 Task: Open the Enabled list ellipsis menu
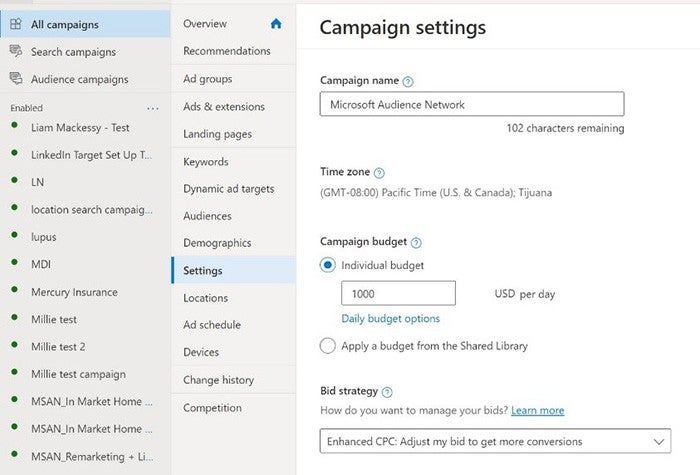153,108
